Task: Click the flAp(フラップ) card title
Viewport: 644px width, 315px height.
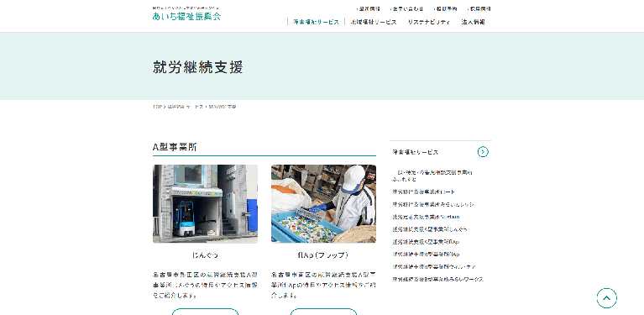Action: tap(323, 255)
